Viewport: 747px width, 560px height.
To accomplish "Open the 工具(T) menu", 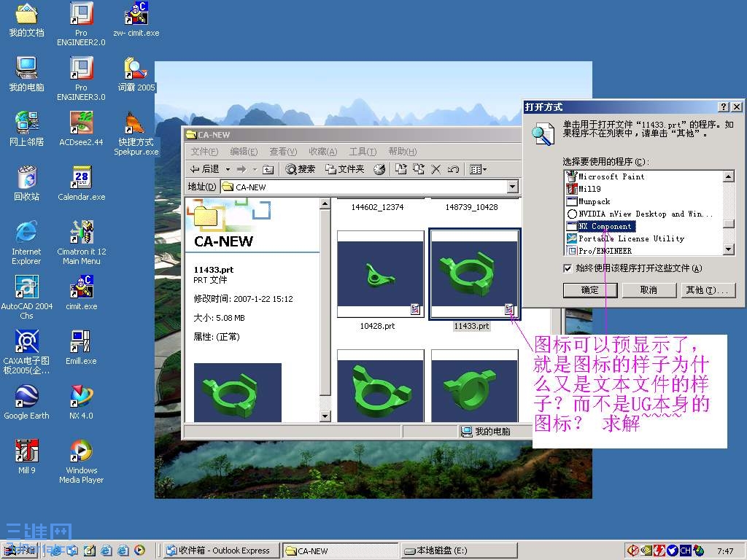I will (362, 152).
